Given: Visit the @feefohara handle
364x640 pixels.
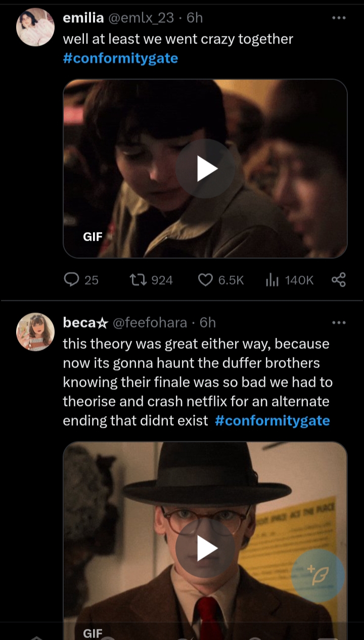Looking at the screenshot, I should [x=150, y=323].
